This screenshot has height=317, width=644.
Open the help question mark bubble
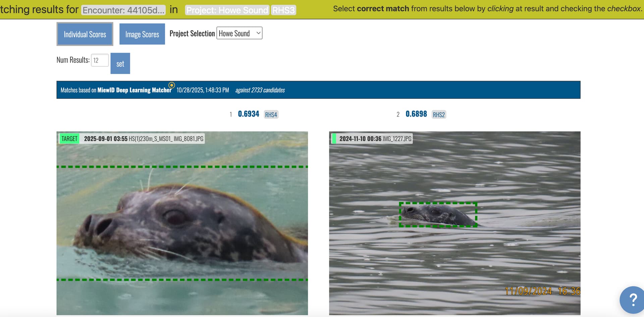[632, 299]
